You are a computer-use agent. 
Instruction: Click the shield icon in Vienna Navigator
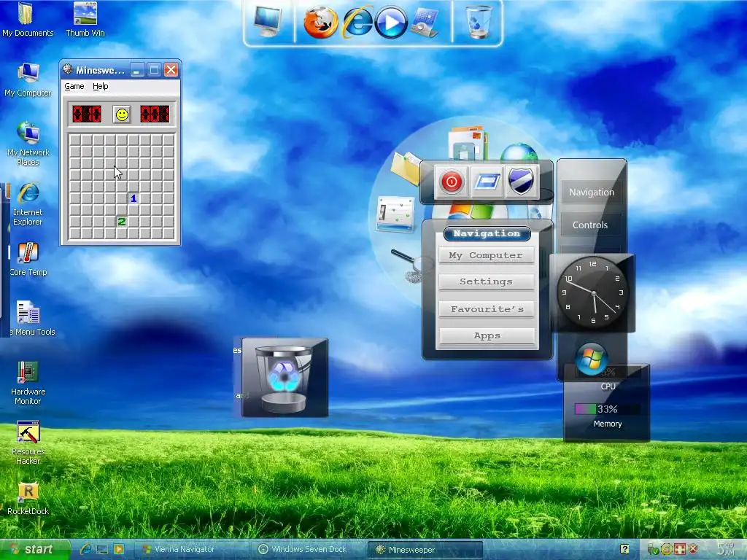521,182
